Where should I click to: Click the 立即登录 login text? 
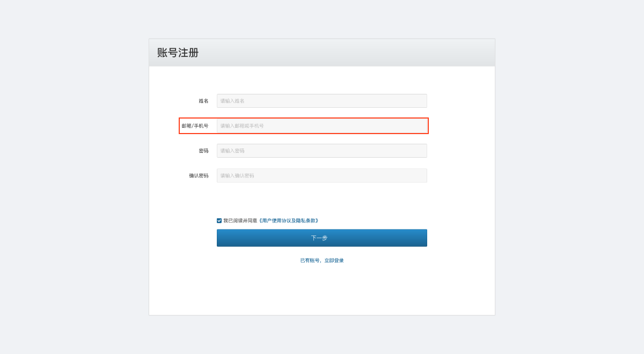[x=334, y=260]
